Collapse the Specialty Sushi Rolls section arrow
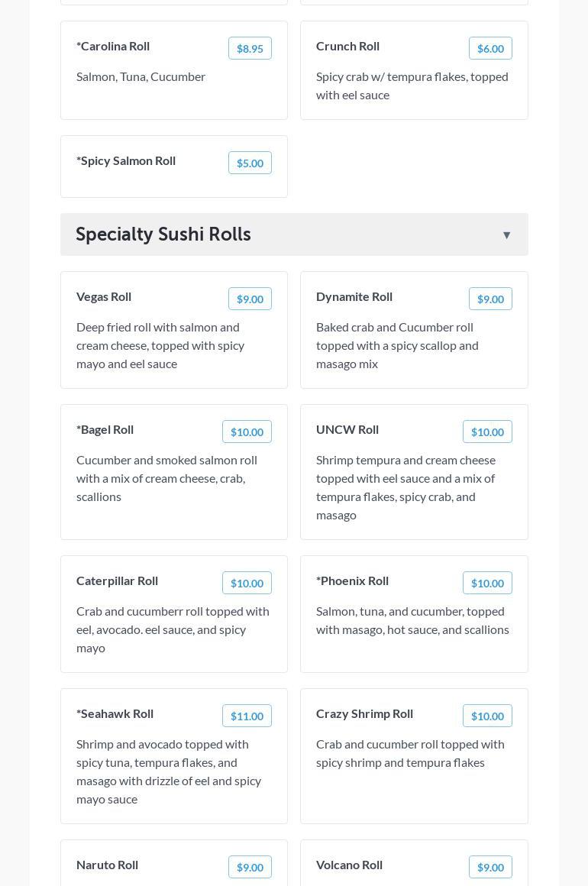 (506, 235)
